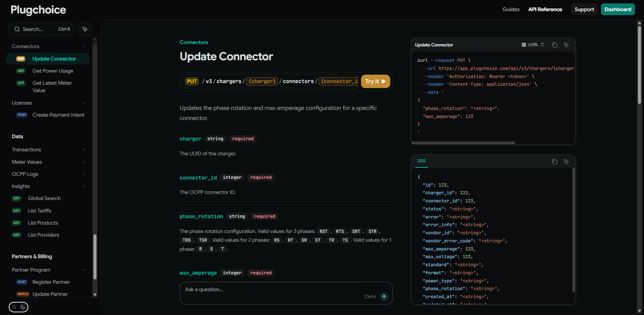Click the sparkle icon on the cURL panel
Screen dimensions: 644x315
566,45
